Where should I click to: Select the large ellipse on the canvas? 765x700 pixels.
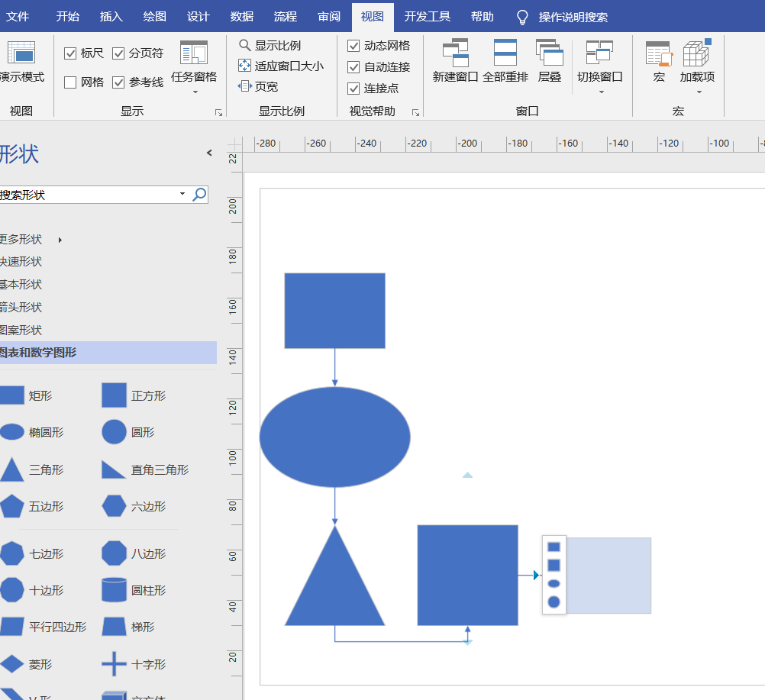334,437
